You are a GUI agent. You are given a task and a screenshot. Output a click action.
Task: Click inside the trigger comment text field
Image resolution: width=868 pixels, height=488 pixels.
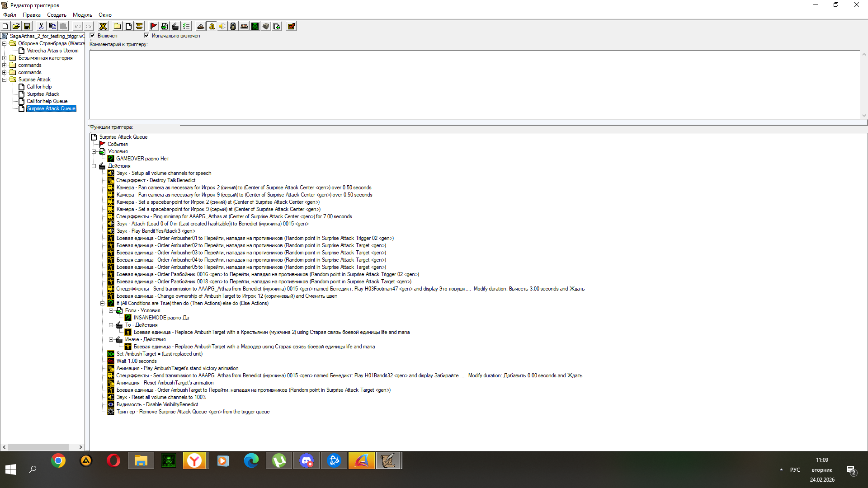coord(475,84)
